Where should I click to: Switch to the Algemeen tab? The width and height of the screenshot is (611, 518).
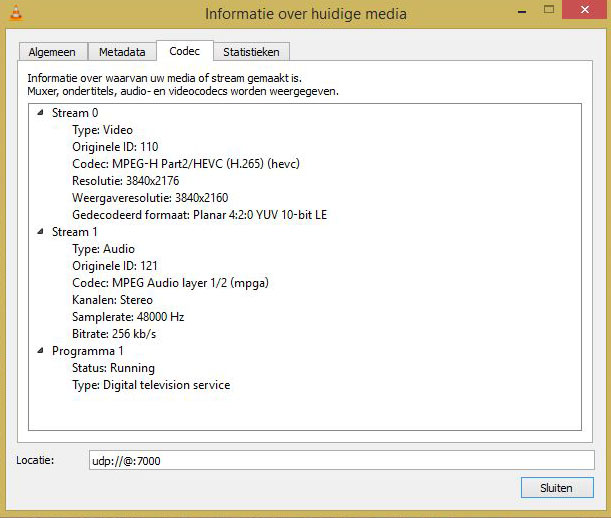click(52, 52)
